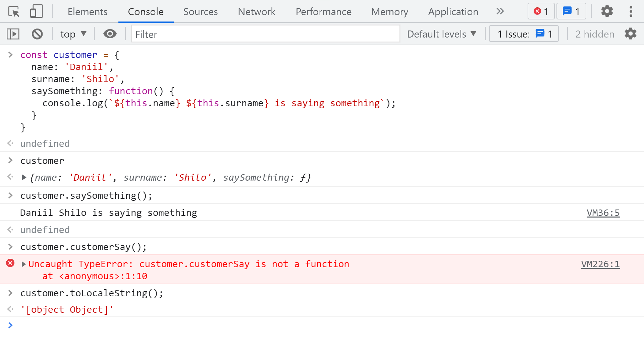Toggle the device toolbar icon
This screenshot has height=362, width=644.
[x=36, y=12]
